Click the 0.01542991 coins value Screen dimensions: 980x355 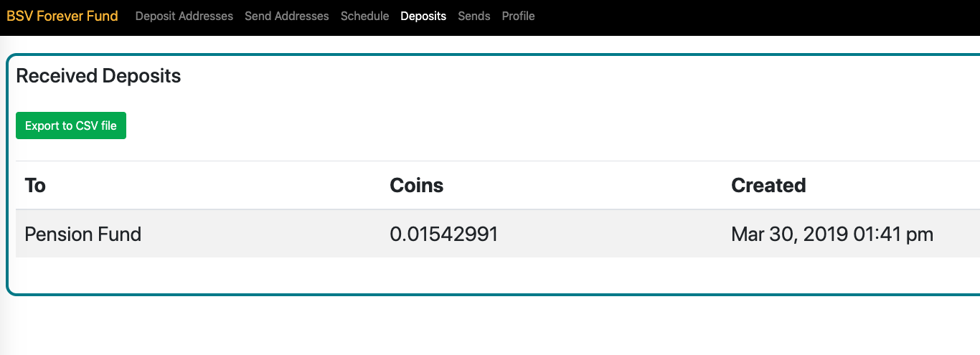click(x=443, y=234)
